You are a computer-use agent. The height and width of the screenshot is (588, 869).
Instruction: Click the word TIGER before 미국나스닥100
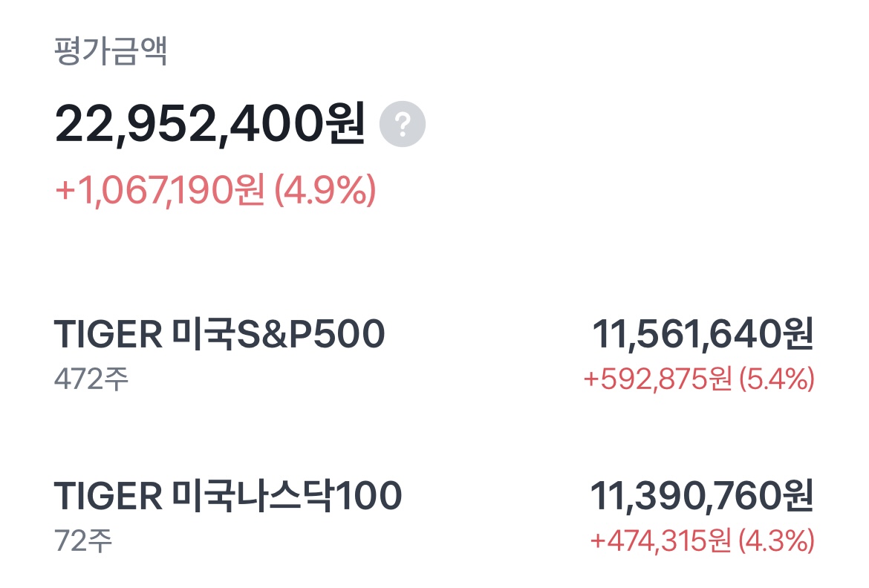pos(108,496)
